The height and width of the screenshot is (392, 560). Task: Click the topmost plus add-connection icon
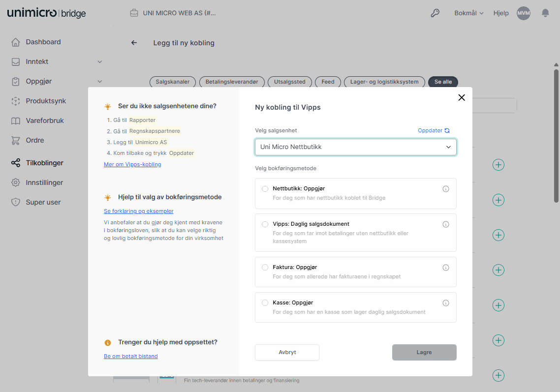click(x=498, y=165)
